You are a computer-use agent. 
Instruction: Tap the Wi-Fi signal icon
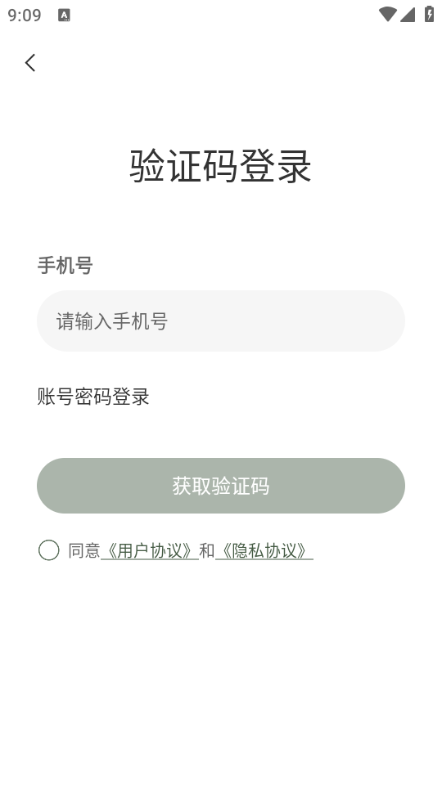click(x=387, y=15)
